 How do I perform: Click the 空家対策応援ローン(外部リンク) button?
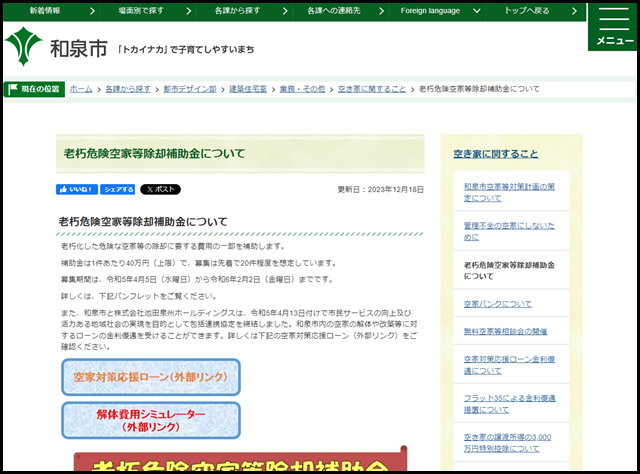150,378
